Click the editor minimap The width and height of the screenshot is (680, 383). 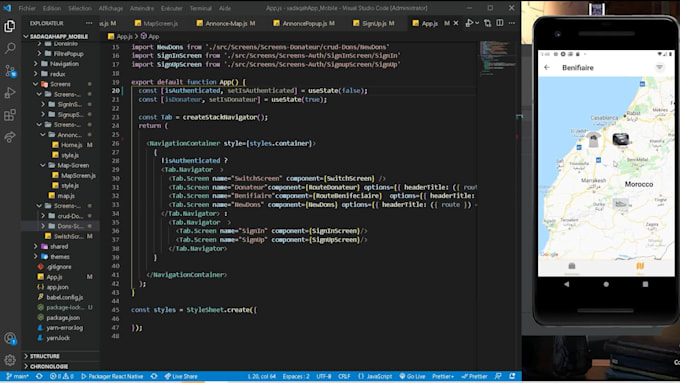click(x=498, y=58)
